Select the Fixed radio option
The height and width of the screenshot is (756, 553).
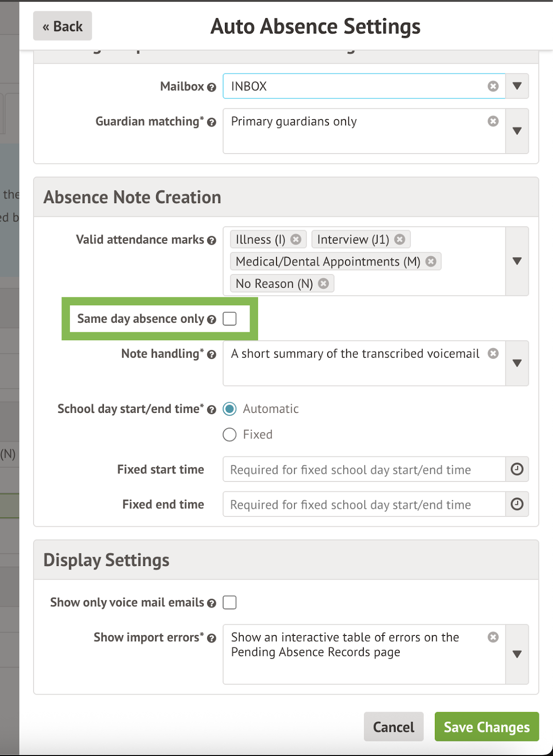point(230,434)
